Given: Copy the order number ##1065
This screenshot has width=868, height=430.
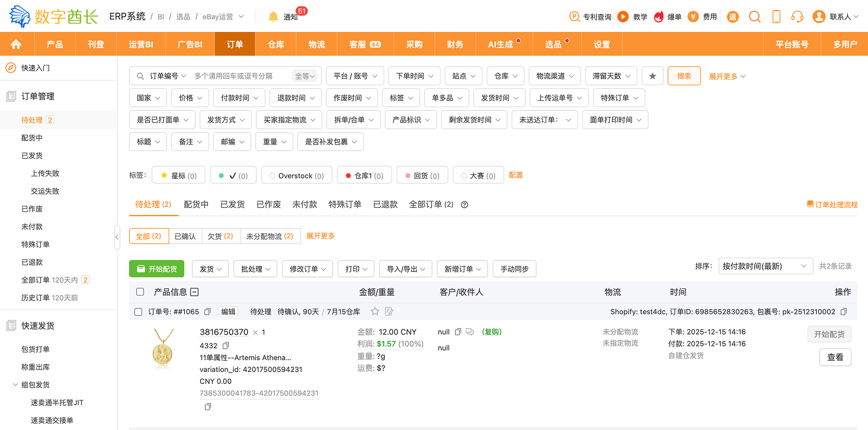Looking at the screenshot, I should point(207,312).
